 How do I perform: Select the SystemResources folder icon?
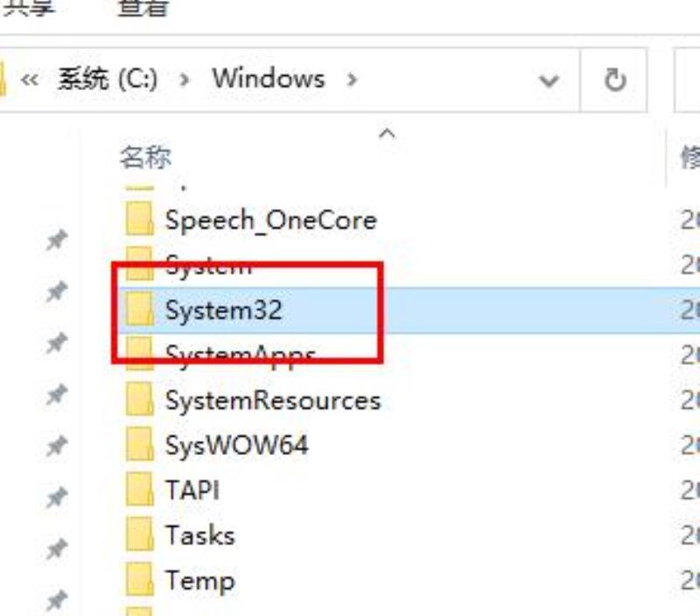pyautogui.click(x=140, y=399)
